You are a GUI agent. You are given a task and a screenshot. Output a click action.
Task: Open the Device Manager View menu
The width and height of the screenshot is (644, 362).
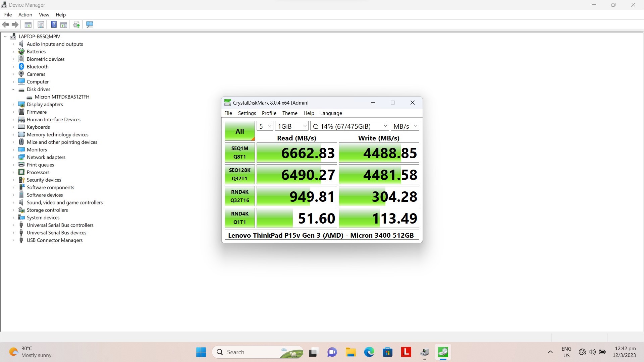tap(44, 15)
